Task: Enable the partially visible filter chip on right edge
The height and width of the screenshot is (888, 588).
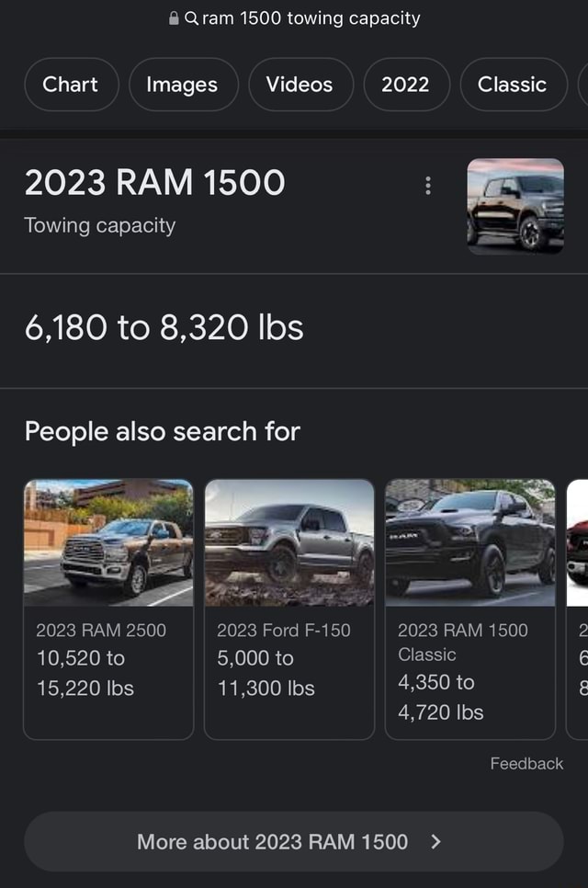Action: click(582, 85)
